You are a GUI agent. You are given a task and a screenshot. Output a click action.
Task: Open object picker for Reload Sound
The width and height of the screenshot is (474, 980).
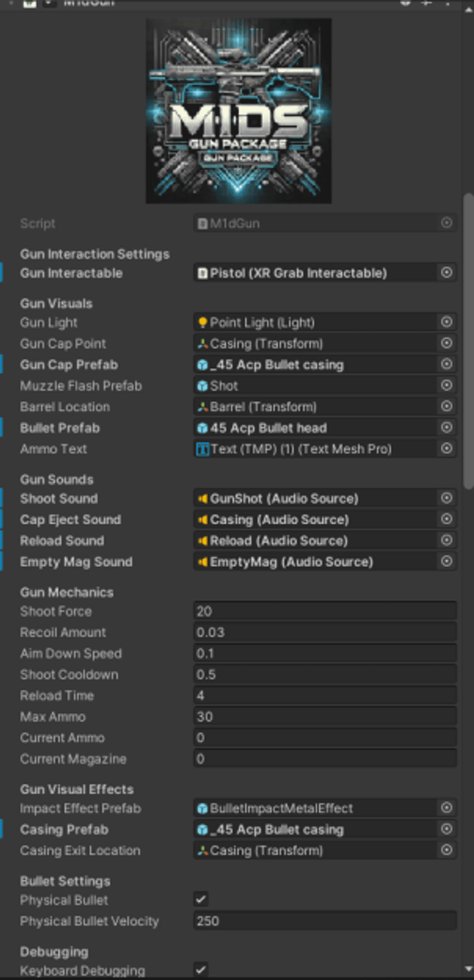[446, 540]
